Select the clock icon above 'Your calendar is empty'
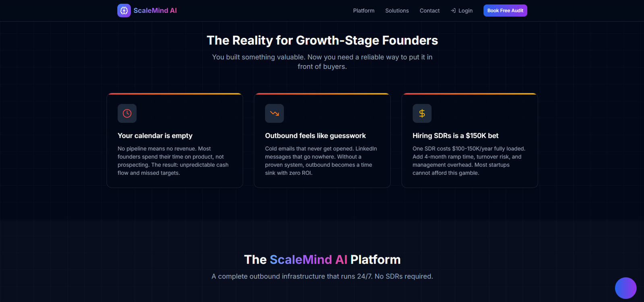The width and height of the screenshot is (644, 302). click(127, 113)
